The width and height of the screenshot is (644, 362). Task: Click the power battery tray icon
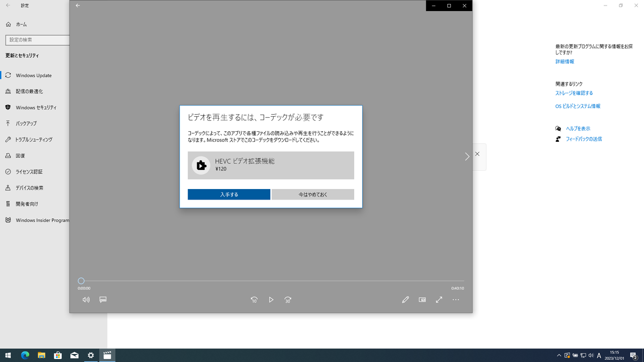pos(575,355)
